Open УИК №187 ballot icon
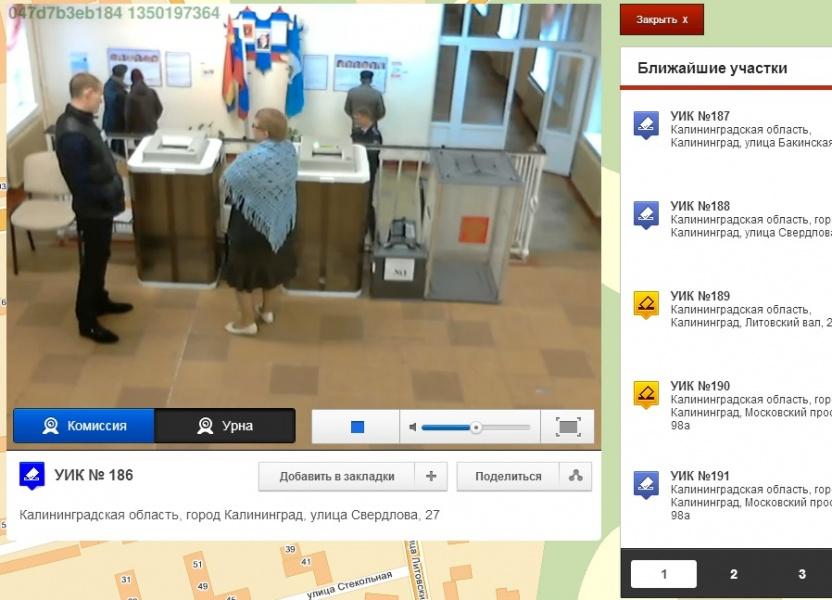832x600 pixels. pos(646,125)
